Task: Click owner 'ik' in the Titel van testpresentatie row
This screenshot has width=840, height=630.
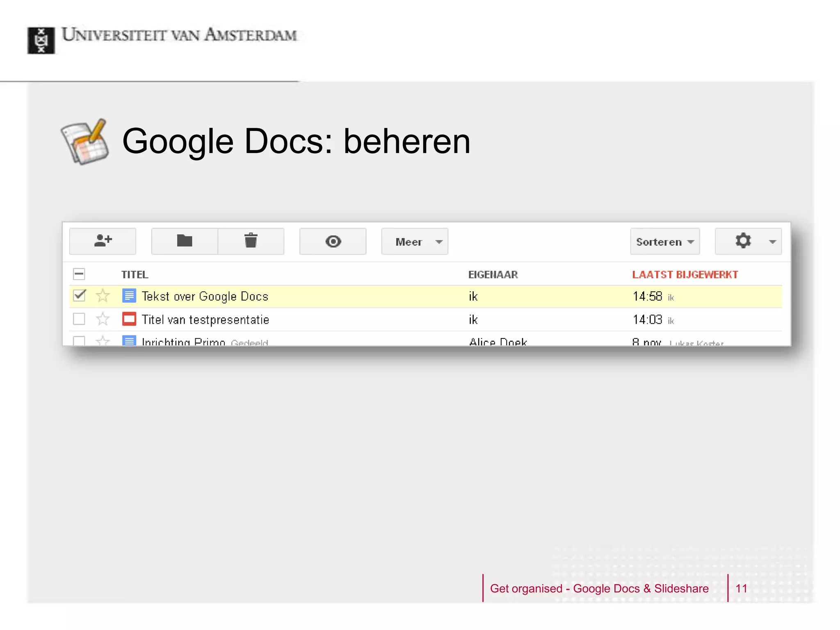Action: pos(473,320)
